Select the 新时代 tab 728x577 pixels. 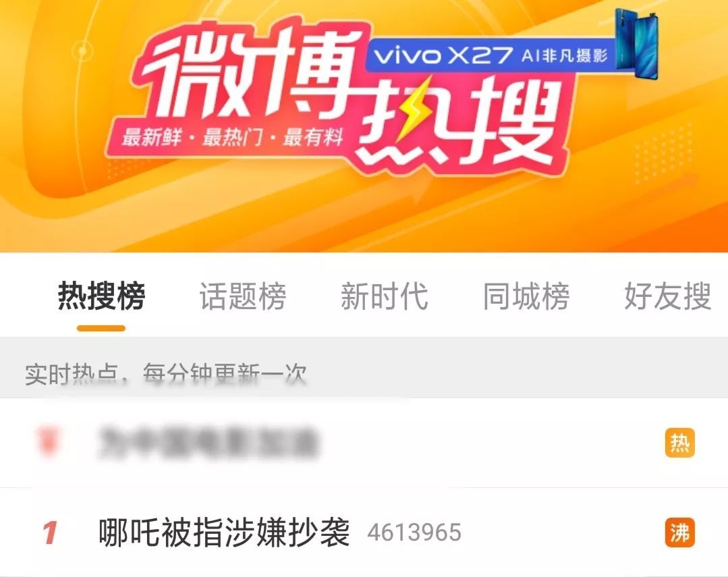[385, 296]
